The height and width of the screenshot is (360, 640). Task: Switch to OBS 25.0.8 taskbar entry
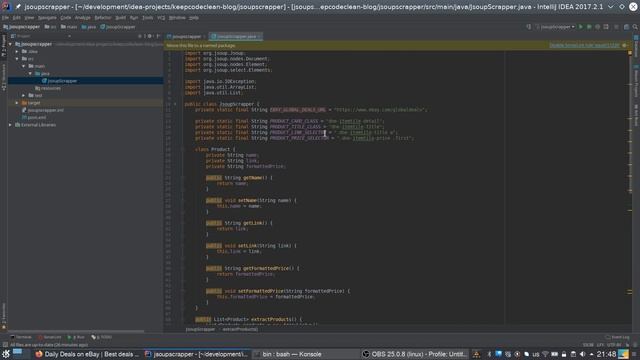pos(414,354)
